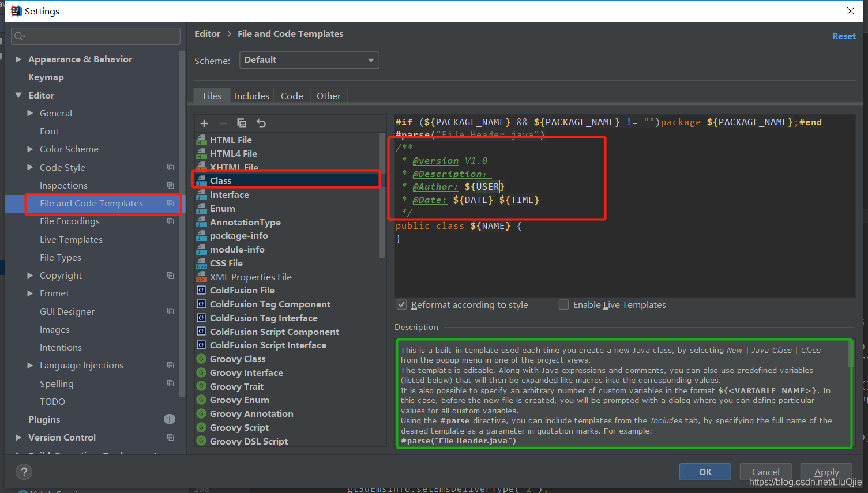
Task: Expand the General subsection
Action: (x=30, y=113)
